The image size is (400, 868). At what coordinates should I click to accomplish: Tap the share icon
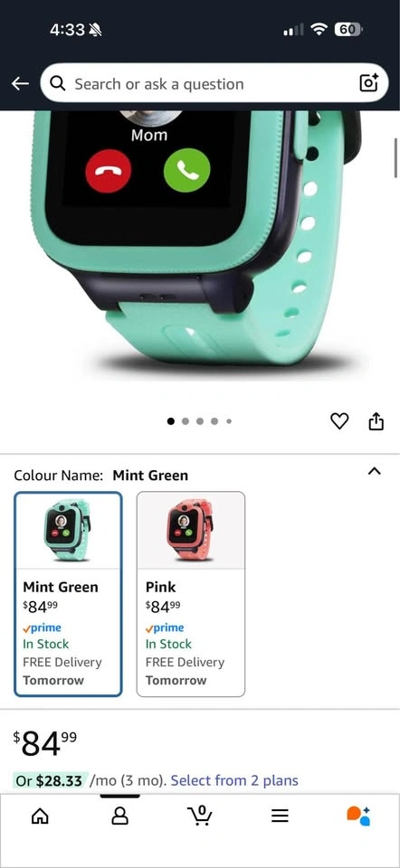[x=376, y=422]
